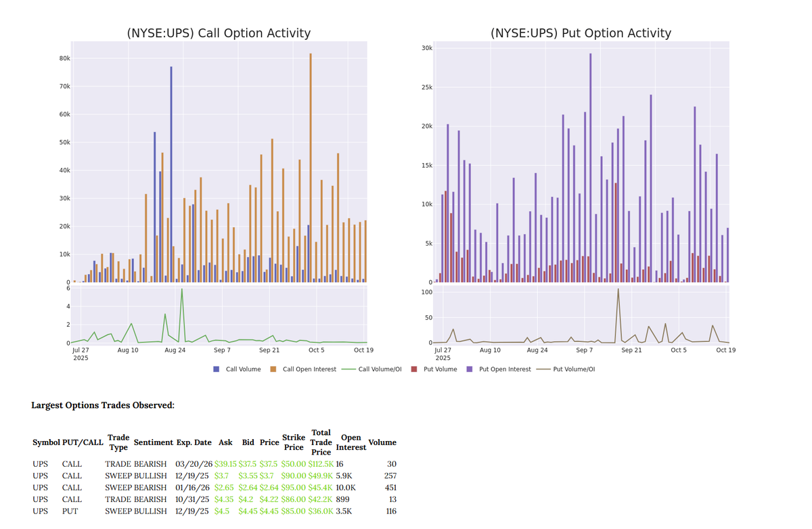The height and width of the screenshot is (529, 812).
Task: Click the 116 volume value
Action: coord(390,511)
